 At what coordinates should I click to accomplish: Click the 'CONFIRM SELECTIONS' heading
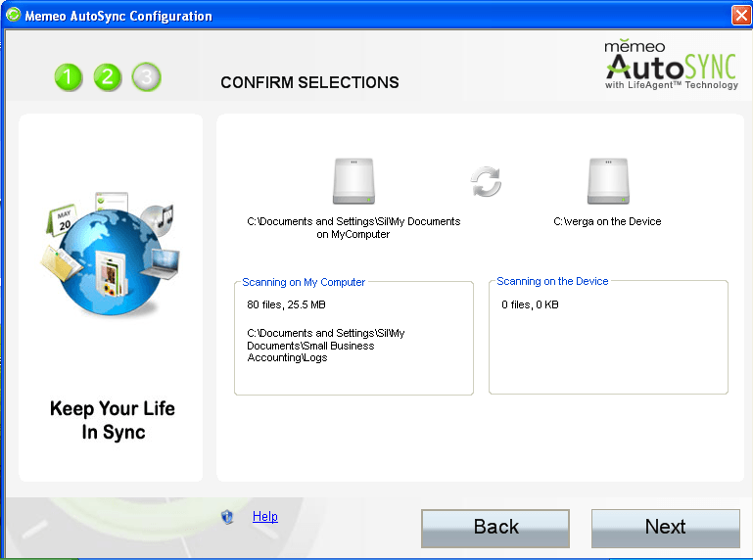click(309, 82)
